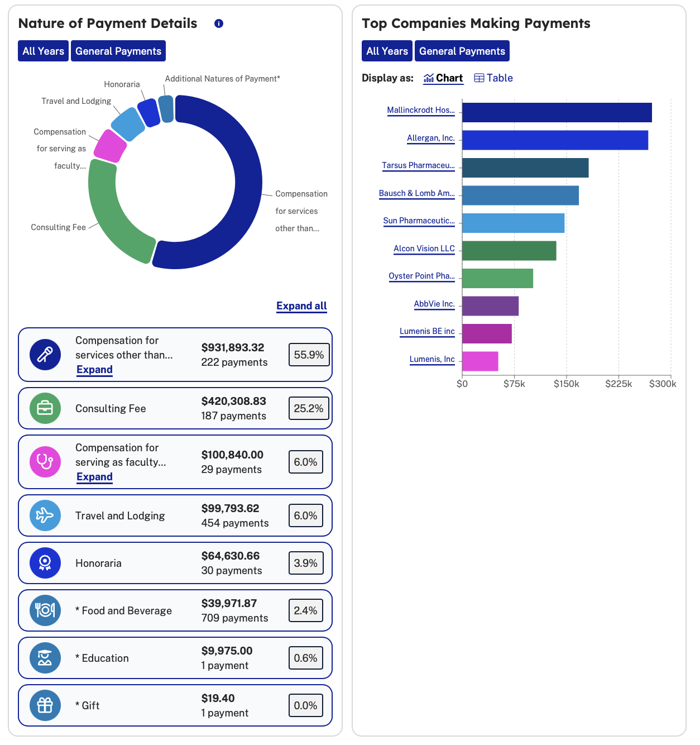The height and width of the screenshot is (745, 700).
Task: Click the microphone icon for Compensation for services
Action: (x=45, y=355)
